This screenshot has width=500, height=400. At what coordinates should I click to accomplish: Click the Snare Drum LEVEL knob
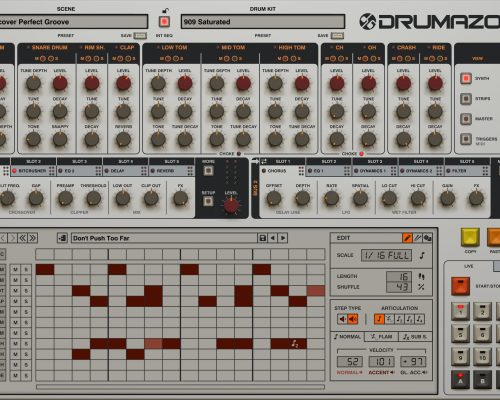(x=60, y=83)
